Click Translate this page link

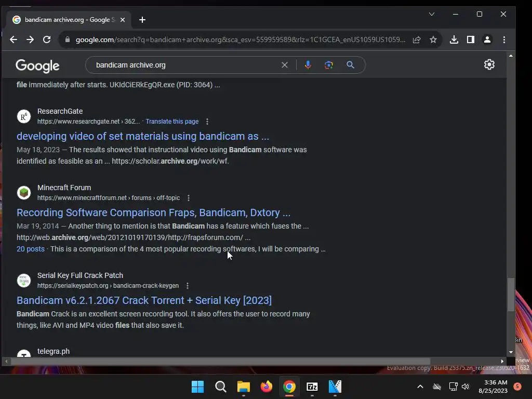coord(172,122)
